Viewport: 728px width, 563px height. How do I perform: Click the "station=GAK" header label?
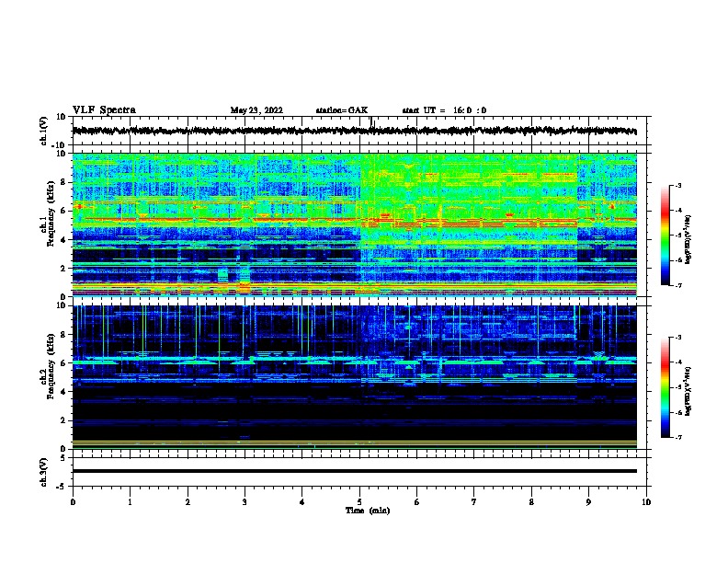click(341, 110)
